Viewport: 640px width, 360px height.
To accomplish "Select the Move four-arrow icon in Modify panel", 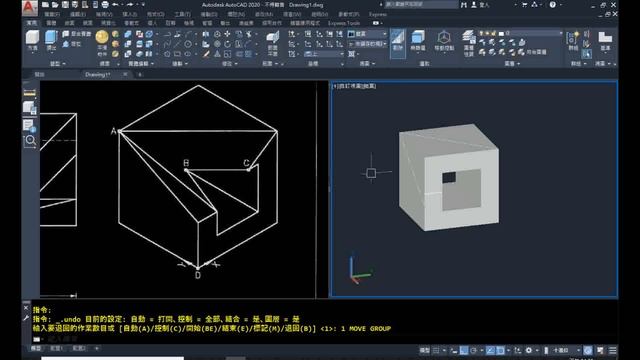I will 227,34.
